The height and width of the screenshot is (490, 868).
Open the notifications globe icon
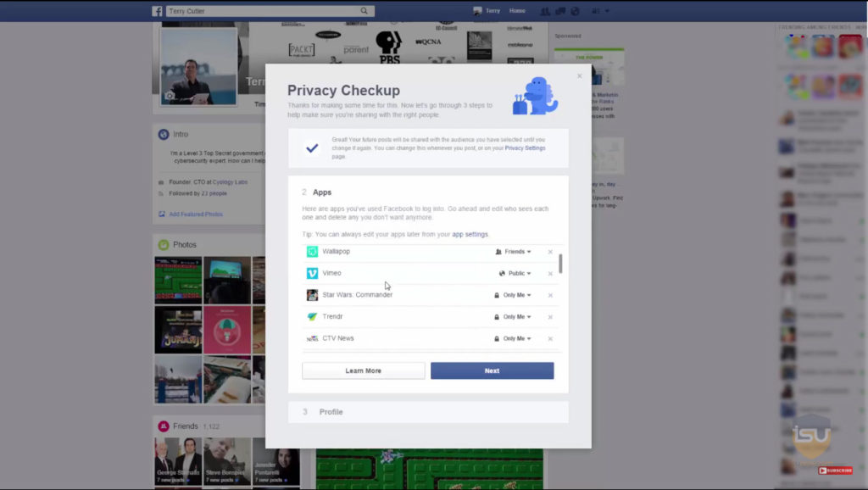click(x=576, y=11)
